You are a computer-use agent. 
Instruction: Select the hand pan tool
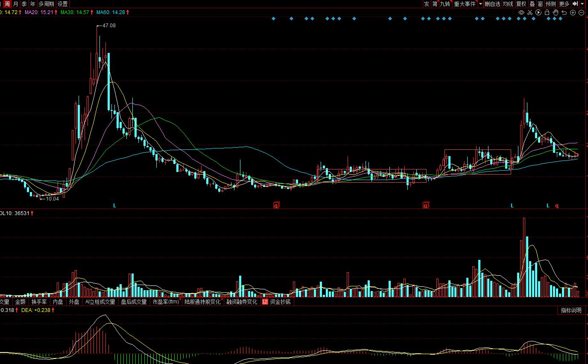556,13
